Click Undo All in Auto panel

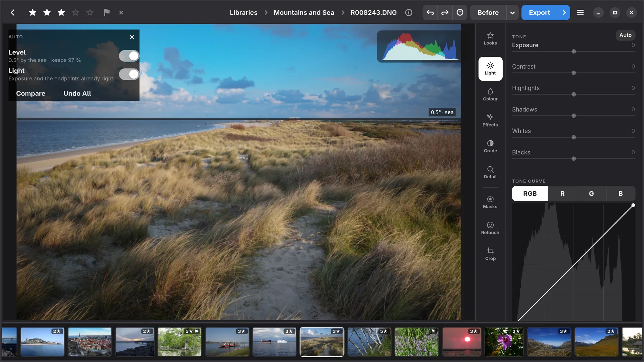(77, 94)
